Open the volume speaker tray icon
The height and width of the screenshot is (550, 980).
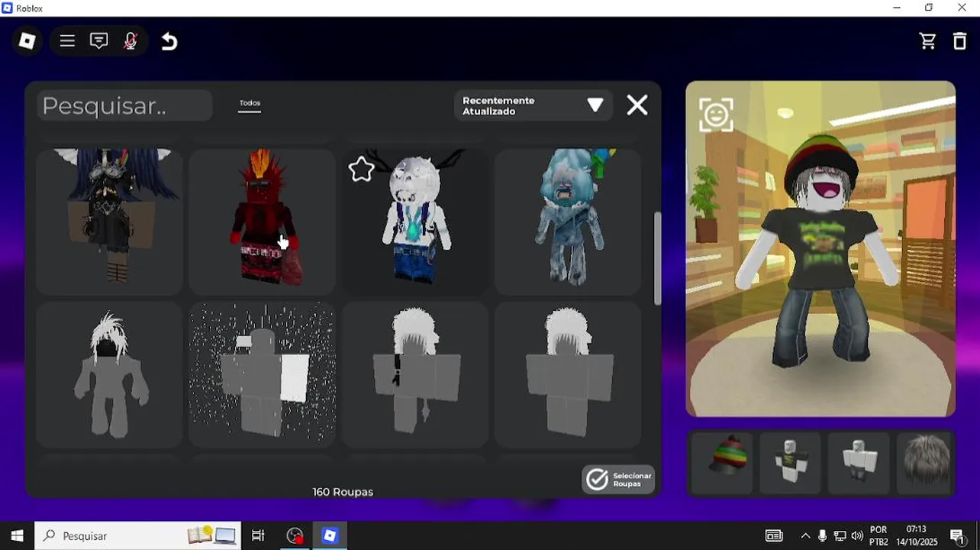[856, 536]
